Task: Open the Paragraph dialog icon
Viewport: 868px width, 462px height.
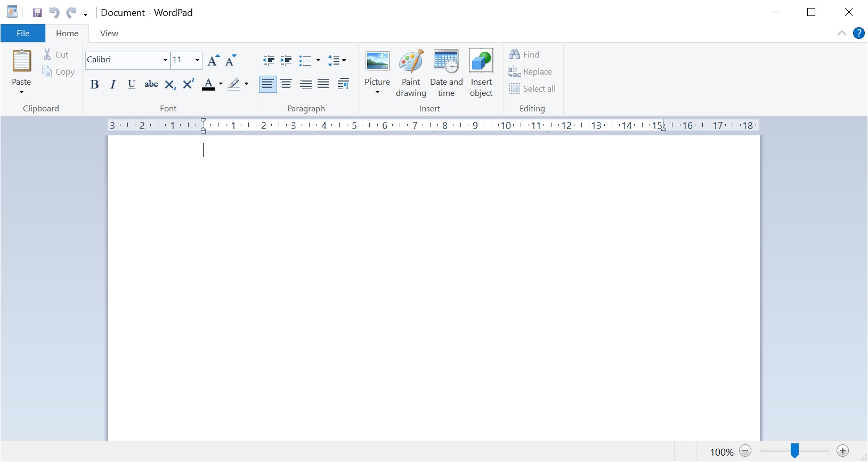Action: click(344, 84)
